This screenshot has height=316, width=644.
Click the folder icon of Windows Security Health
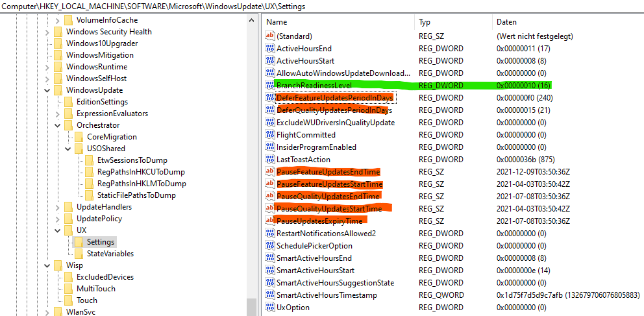[58, 32]
